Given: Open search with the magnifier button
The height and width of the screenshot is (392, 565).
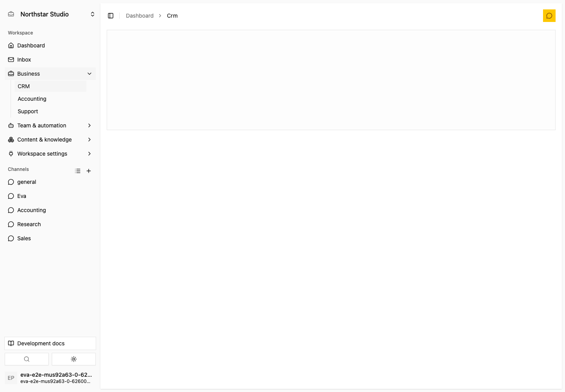Looking at the screenshot, I should (27, 359).
